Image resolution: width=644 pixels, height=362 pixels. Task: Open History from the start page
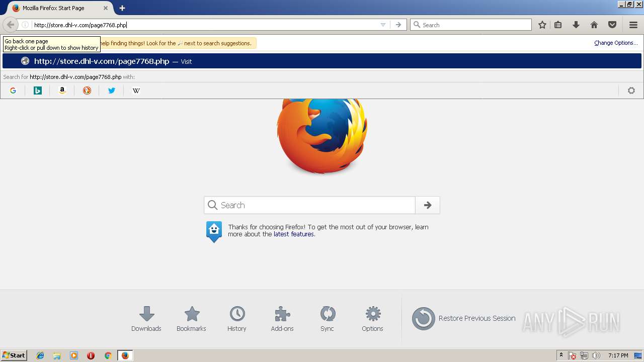237,319
